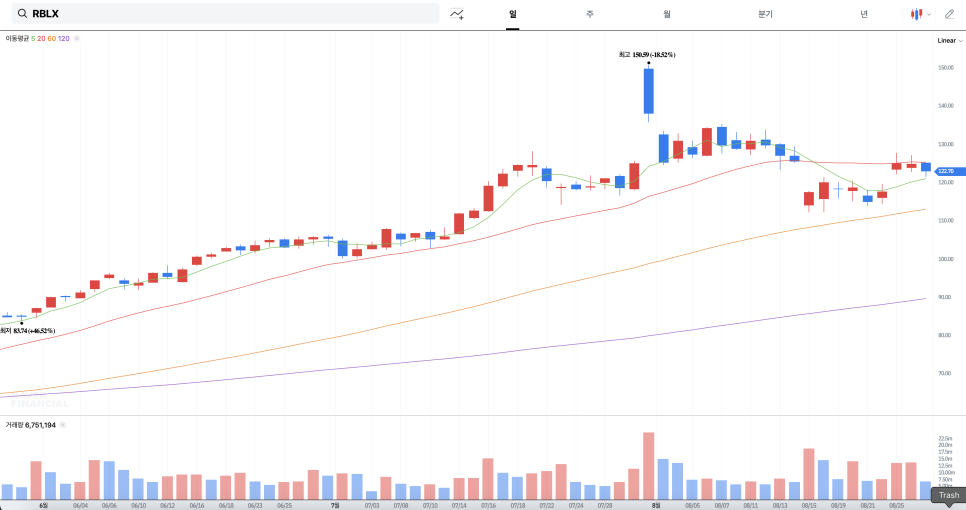Click the 07/16 date axis label
This screenshot has height=510, width=966.
pyautogui.click(x=489, y=506)
